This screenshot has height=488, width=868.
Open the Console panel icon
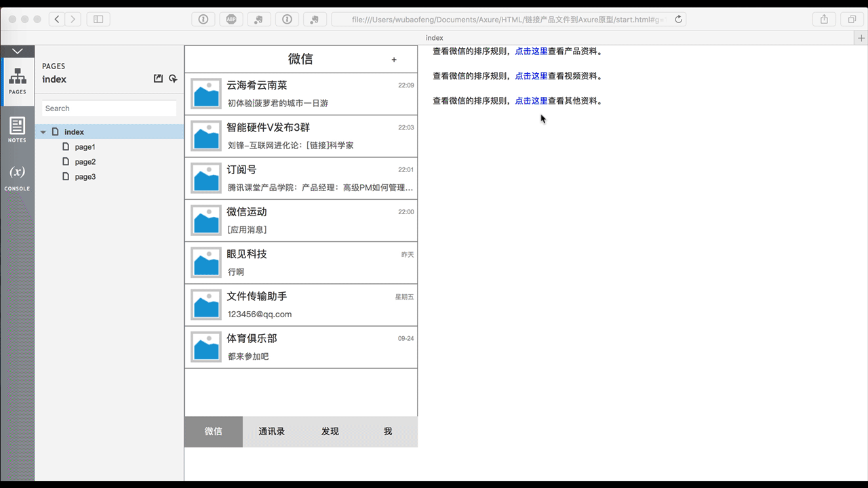[18, 178]
